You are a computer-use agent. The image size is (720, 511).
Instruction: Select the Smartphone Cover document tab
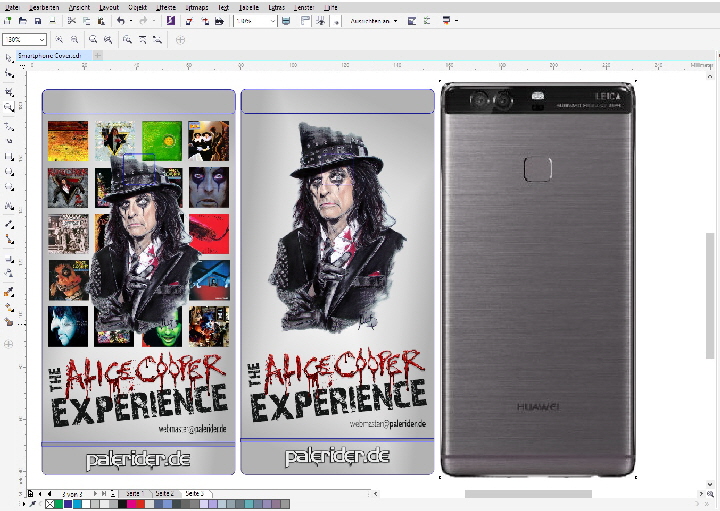(53, 56)
